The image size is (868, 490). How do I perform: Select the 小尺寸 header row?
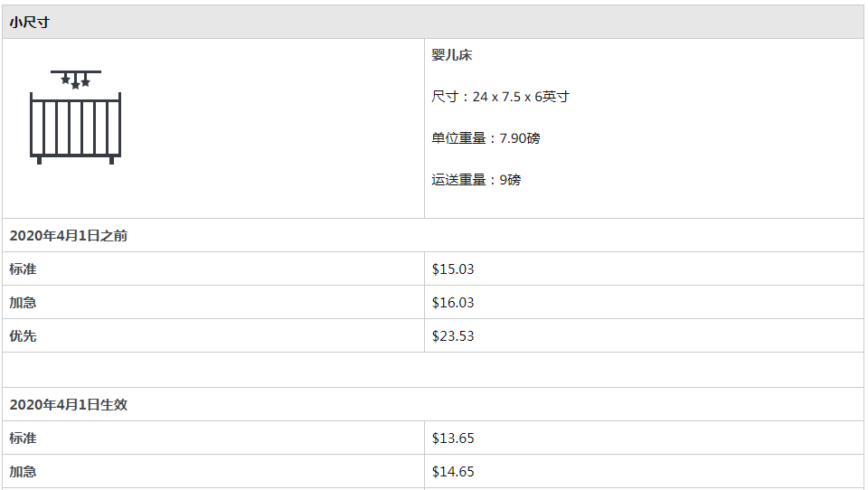[x=433, y=22]
